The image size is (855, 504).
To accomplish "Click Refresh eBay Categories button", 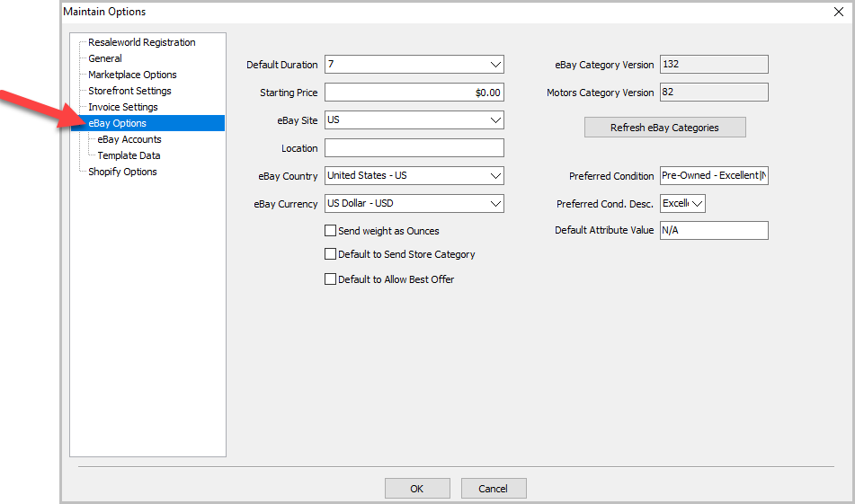I will click(664, 128).
